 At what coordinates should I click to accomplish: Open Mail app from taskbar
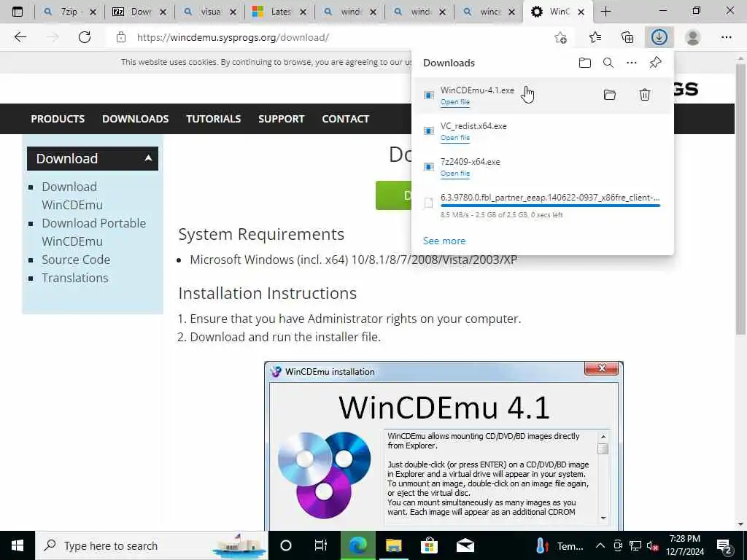(x=465, y=545)
